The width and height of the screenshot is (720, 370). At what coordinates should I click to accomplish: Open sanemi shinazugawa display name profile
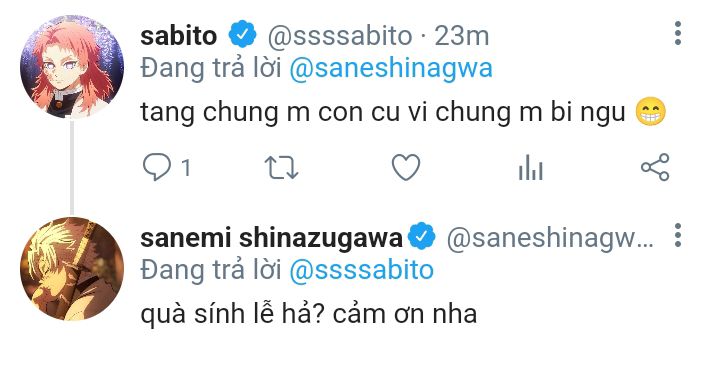271,238
